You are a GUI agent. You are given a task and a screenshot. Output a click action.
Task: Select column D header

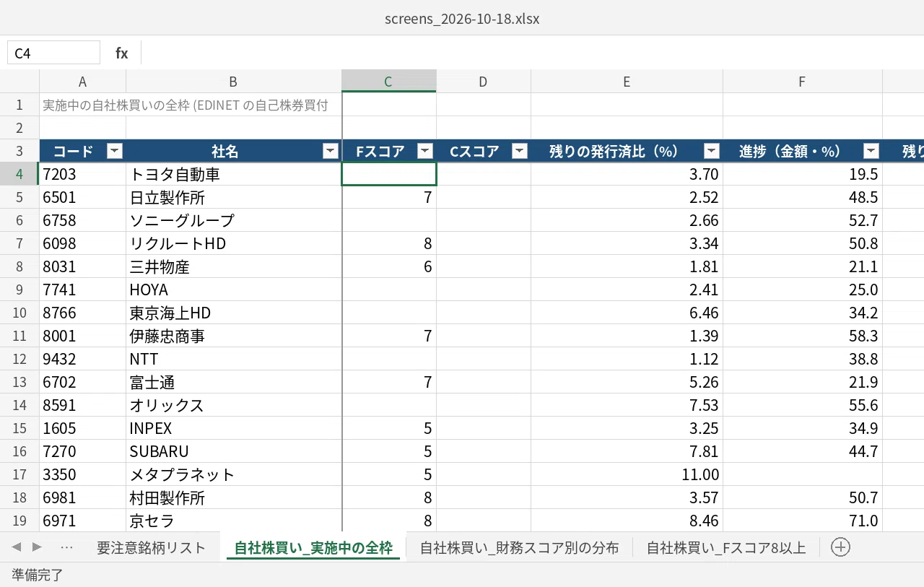483,82
